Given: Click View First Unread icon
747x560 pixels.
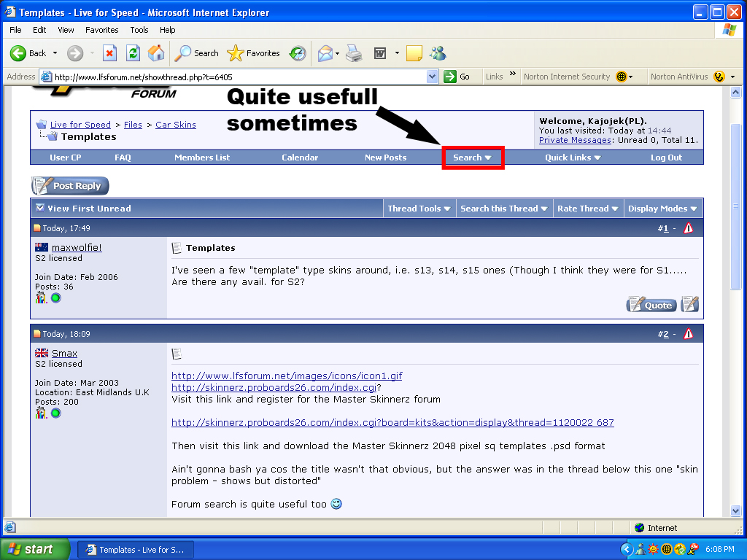Looking at the screenshot, I should click(40, 208).
